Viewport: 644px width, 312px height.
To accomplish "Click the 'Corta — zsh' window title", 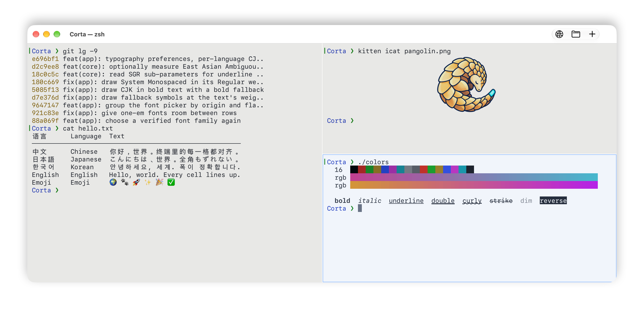I will [87, 34].
